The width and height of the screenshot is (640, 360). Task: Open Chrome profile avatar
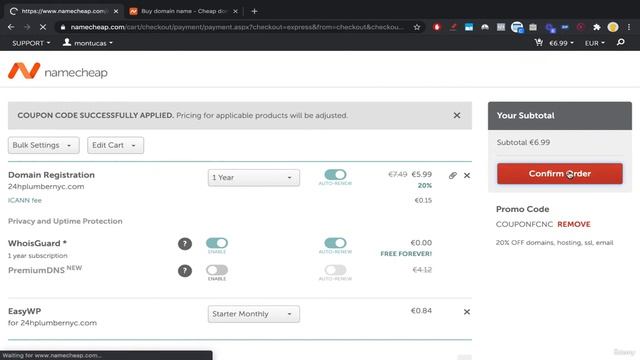[x=613, y=27]
